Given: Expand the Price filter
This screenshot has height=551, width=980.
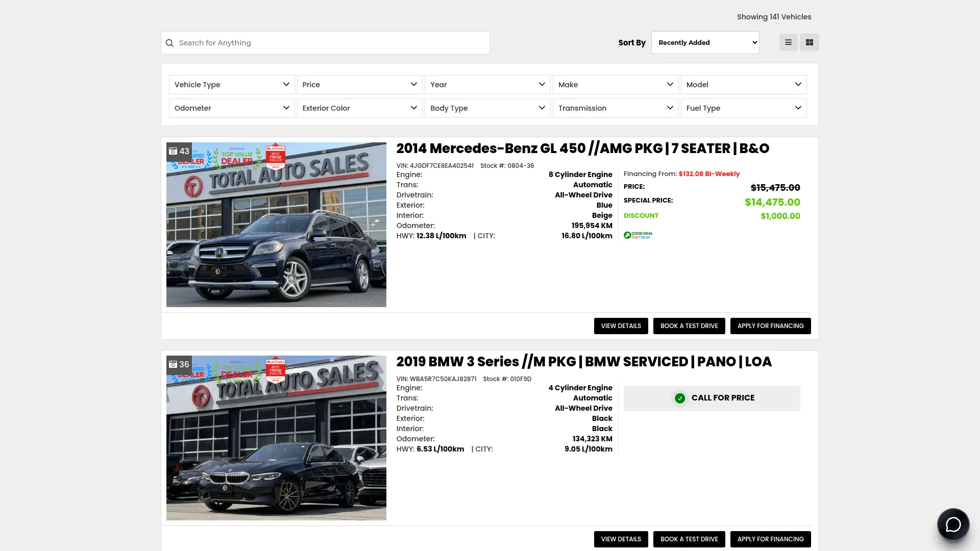Looking at the screenshot, I should (360, 85).
